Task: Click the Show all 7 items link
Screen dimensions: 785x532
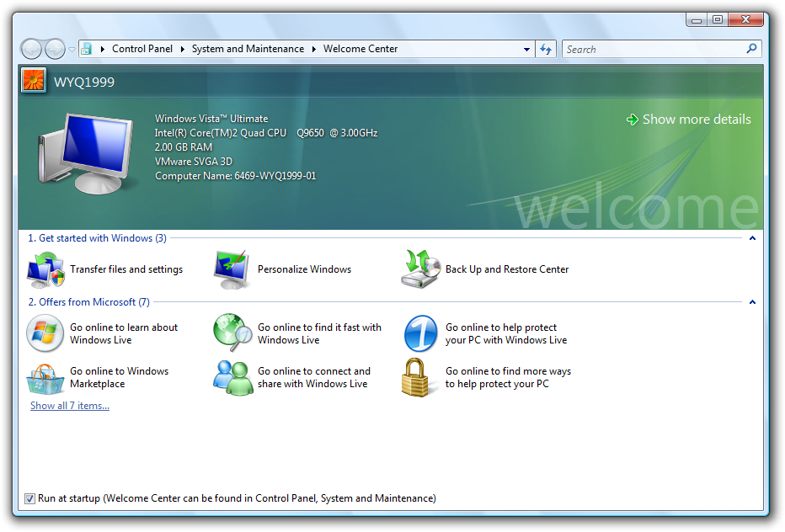Action: (x=70, y=406)
